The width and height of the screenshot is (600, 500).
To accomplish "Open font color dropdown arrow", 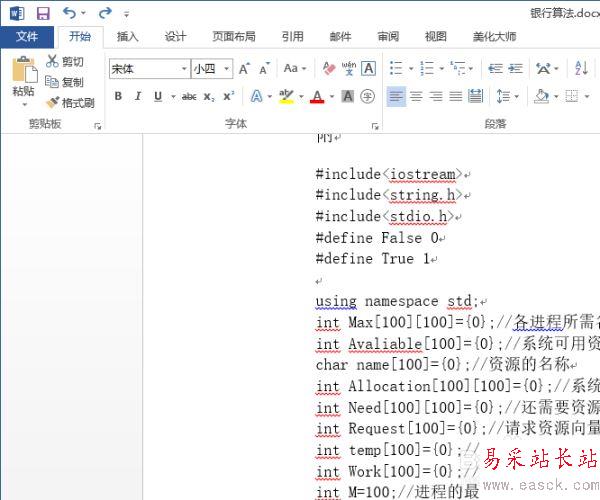I will click(x=332, y=97).
